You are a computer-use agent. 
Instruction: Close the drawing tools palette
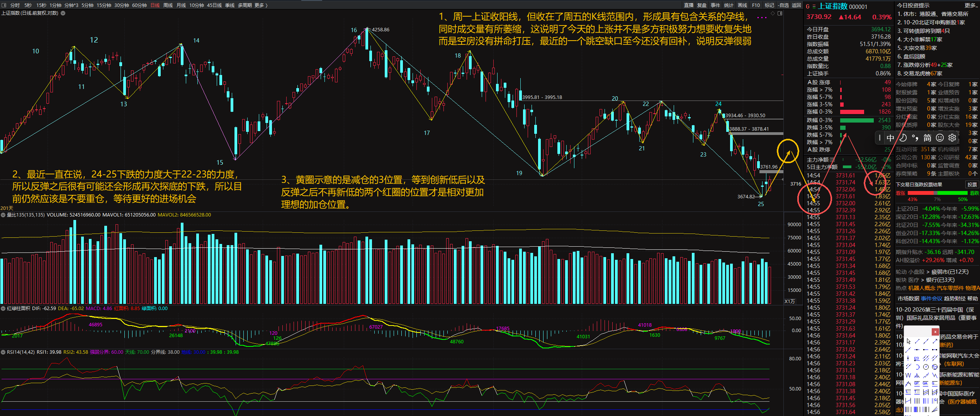click(x=935, y=332)
